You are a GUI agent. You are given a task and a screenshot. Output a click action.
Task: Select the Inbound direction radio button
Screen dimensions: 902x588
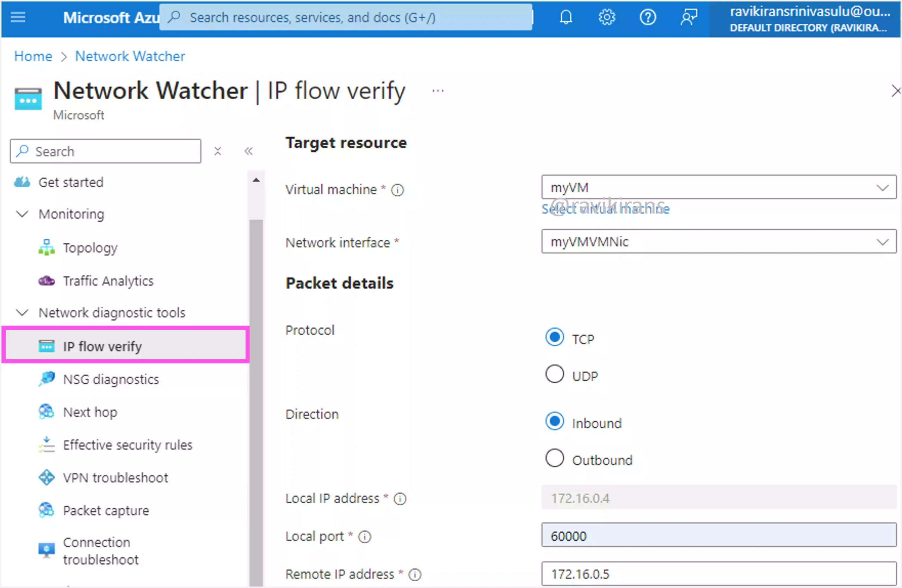(x=555, y=421)
